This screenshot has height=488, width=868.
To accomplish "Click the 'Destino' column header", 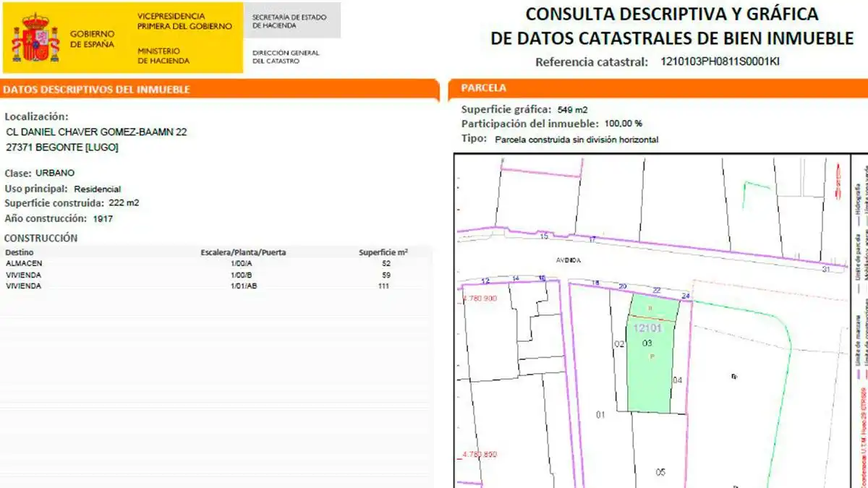I will (19, 252).
